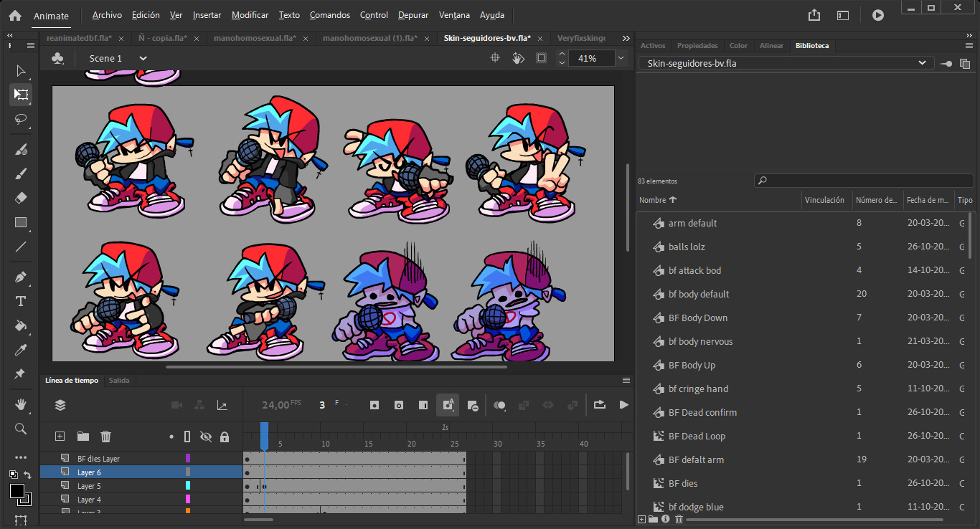Insert a new layer in the timeline
980x529 pixels.
point(60,436)
